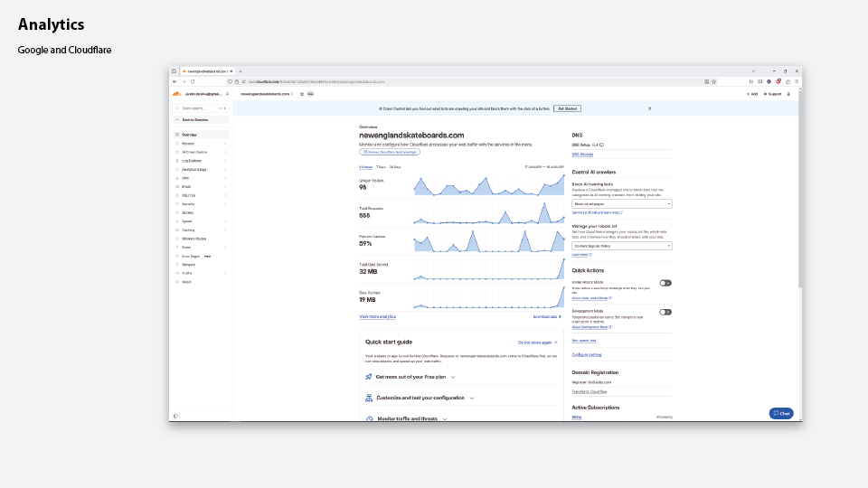Open a new browser tab
The width and height of the screenshot is (868, 488).
pyautogui.click(x=241, y=70)
